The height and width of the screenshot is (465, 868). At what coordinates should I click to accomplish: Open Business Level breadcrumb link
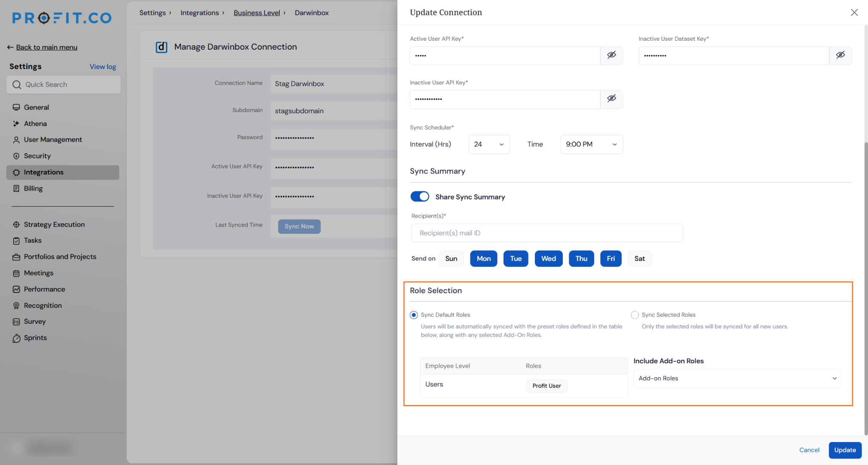(257, 13)
